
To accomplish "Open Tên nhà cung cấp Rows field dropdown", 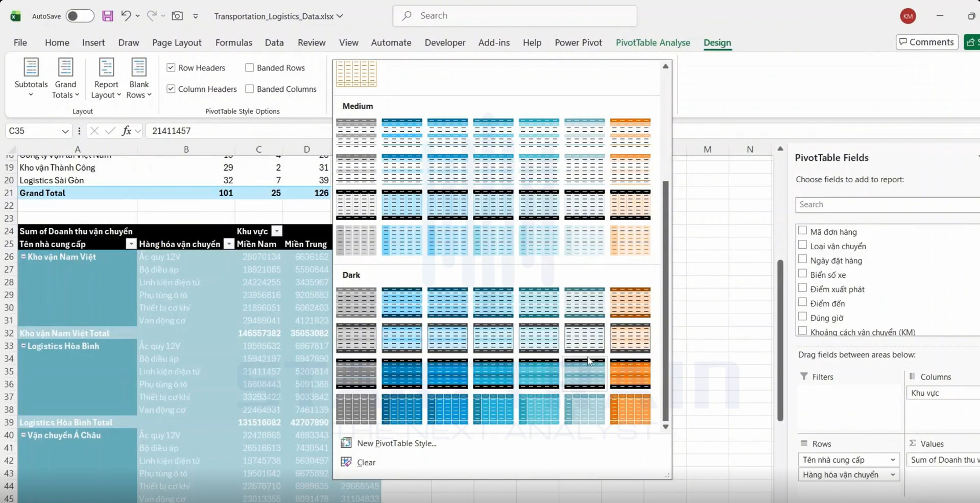I will (893, 460).
